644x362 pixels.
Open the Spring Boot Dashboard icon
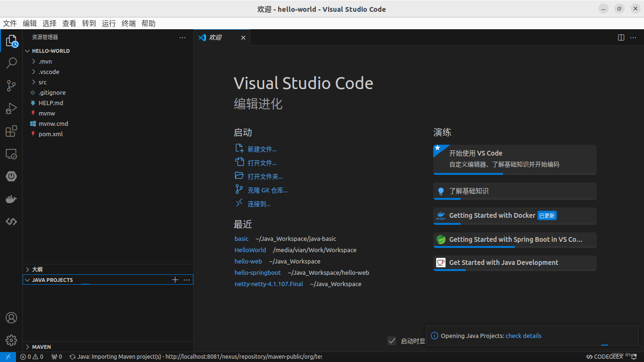[11, 176]
